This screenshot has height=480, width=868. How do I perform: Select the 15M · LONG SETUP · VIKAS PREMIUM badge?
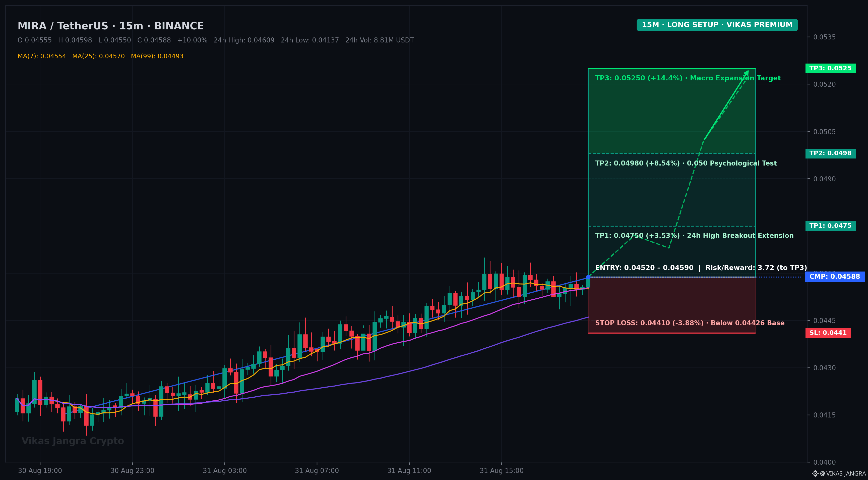(x=717, y=25)
